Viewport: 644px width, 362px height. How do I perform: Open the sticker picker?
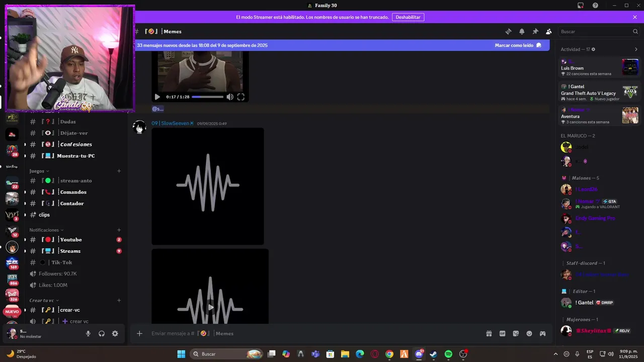click(x=516, y=333)
